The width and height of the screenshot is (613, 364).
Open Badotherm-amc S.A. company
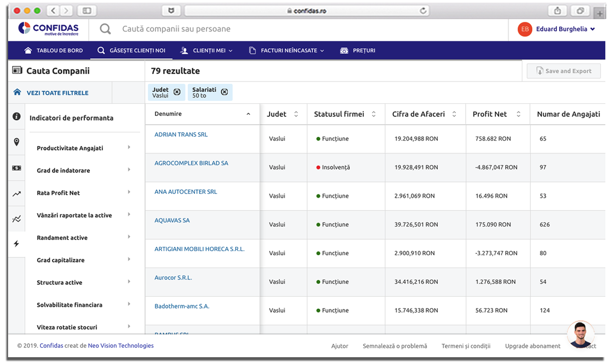[182, 306]
